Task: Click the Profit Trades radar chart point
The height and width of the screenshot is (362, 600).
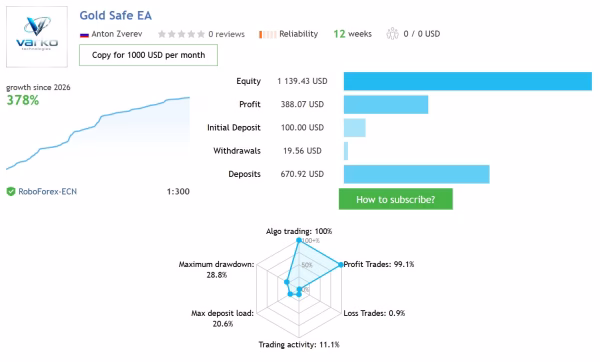Action: coord(341,264)
